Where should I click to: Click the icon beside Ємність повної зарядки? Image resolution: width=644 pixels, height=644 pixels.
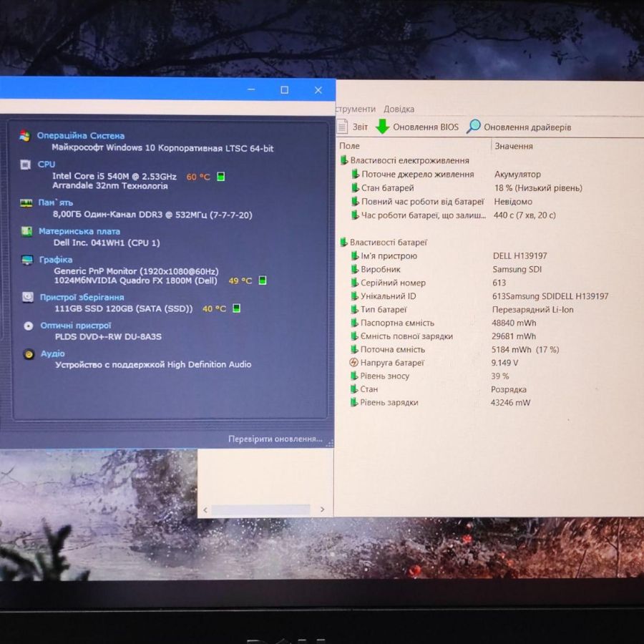(354, 336)
